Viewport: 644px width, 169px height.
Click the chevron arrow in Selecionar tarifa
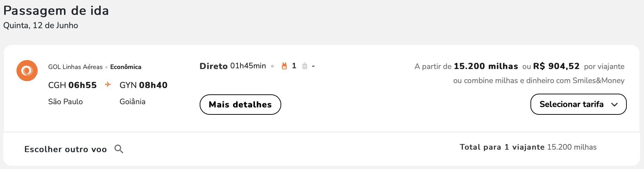coord(614,105)
